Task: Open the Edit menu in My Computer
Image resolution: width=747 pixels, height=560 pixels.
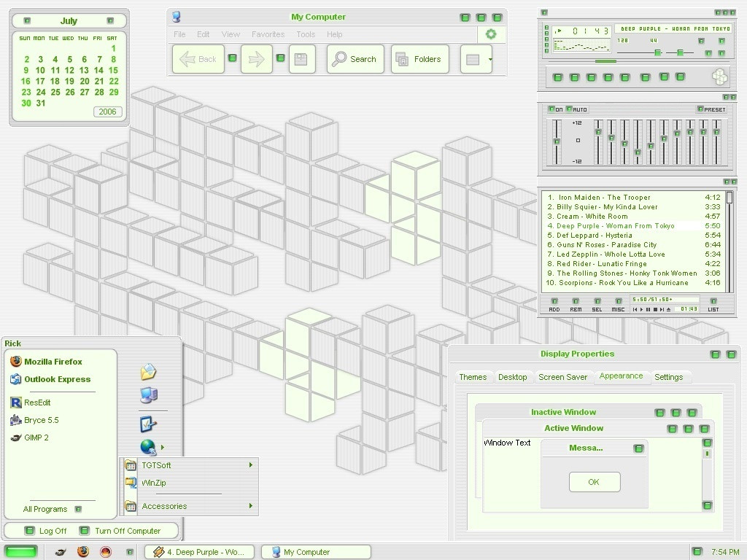Action: pos(204,34)
